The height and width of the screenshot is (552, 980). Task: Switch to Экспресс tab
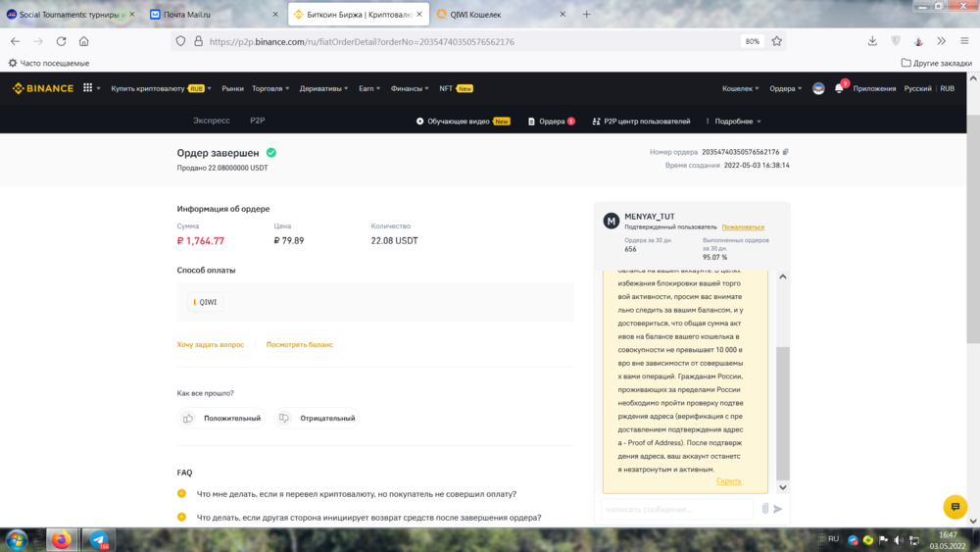[212, 121]
